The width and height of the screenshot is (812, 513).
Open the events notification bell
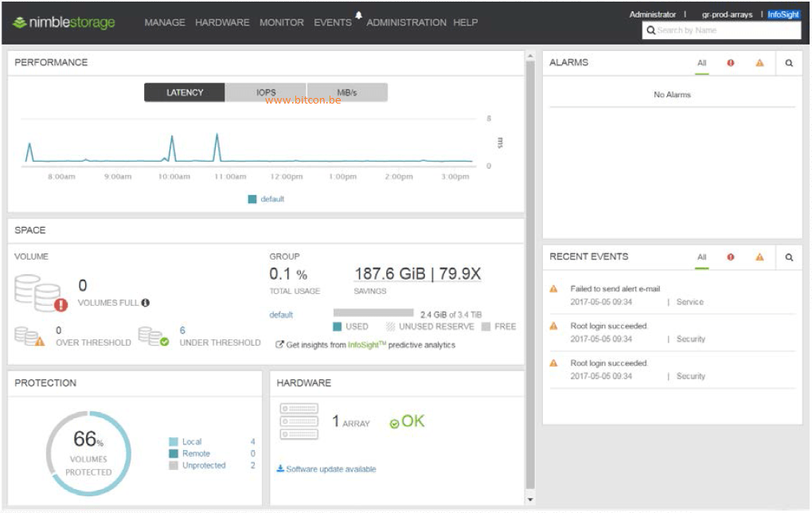358,15
